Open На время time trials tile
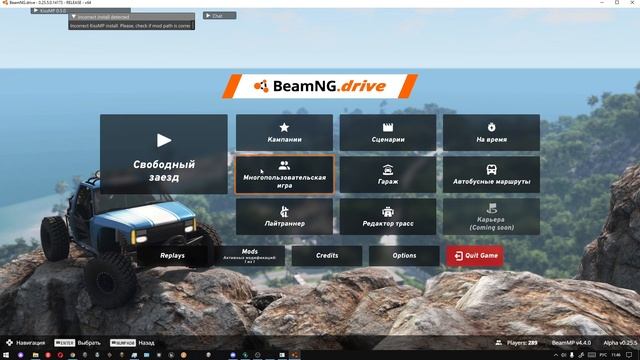 (x=491, y=133)
